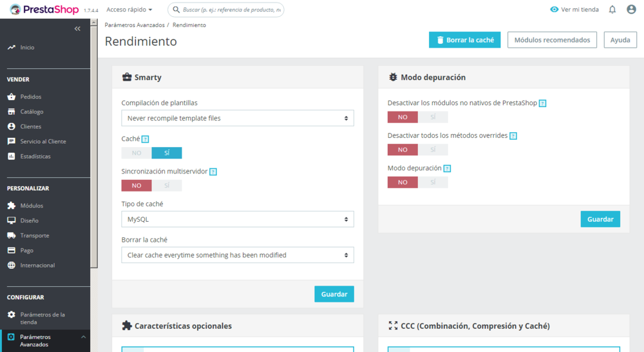
Task: Click the PrestaShop logo
Action: click(44, 10)
